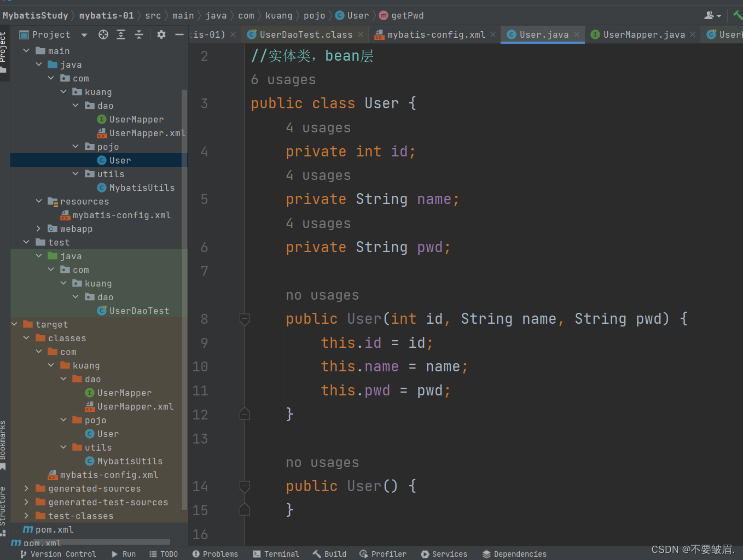Open the Terminal tool window
Image resolution: width=743 pixels, height=560 pixels.
point(276,554)
